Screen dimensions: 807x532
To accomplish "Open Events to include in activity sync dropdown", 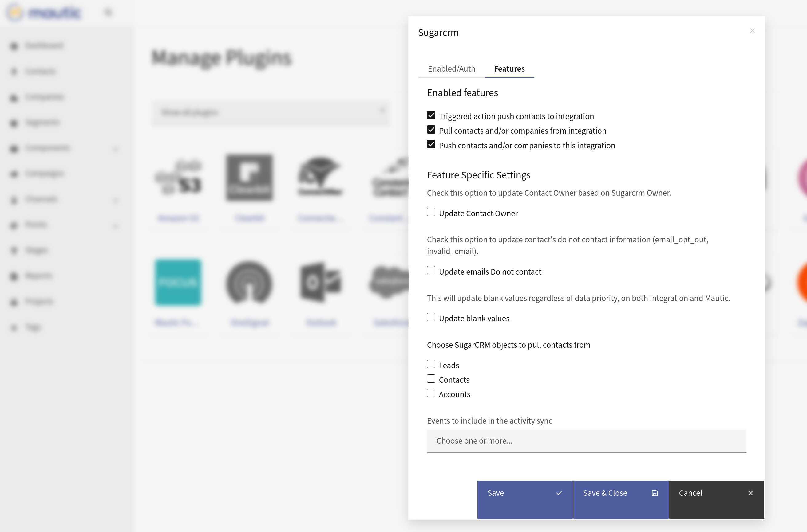I will coord(586,441).
